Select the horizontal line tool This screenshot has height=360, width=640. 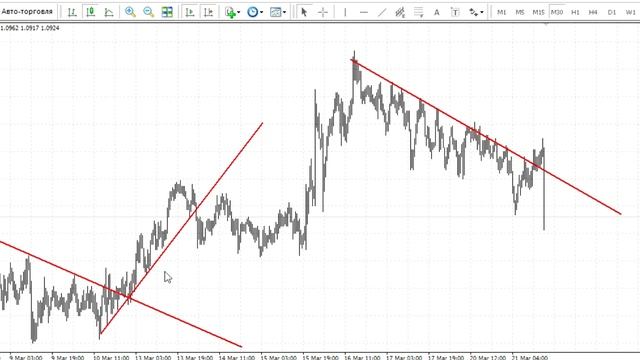[x=364, y=12]
